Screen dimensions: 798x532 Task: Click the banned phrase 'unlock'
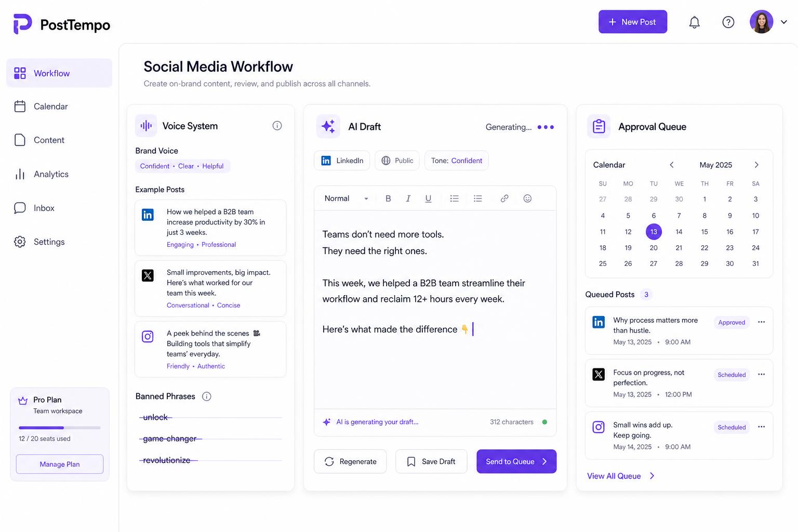[x=155, y=417]
